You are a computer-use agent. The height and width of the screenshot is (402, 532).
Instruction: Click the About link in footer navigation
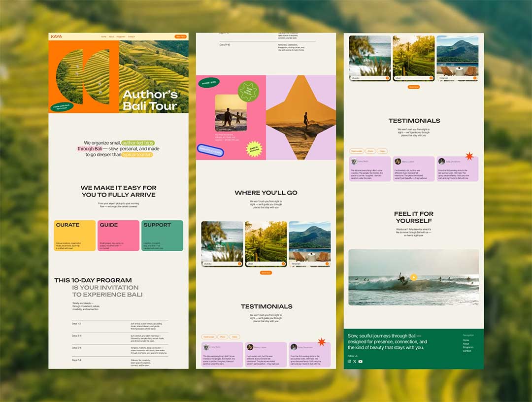click(466, 344)
